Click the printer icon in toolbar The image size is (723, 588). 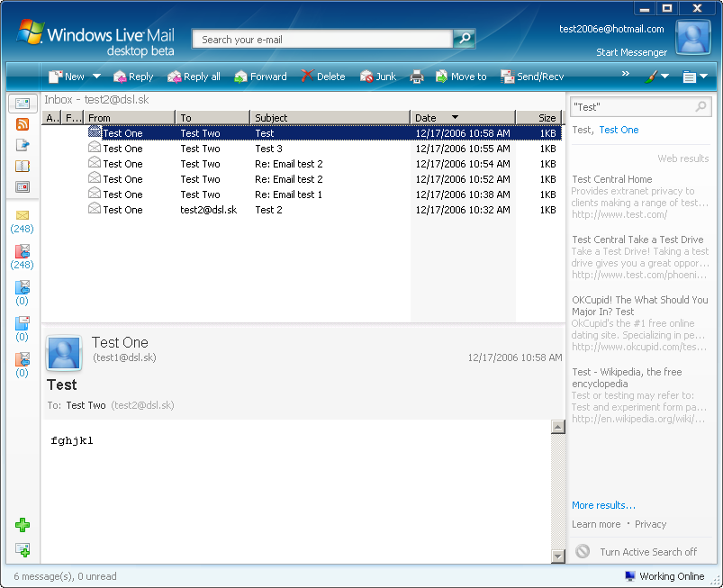[416, 77]
